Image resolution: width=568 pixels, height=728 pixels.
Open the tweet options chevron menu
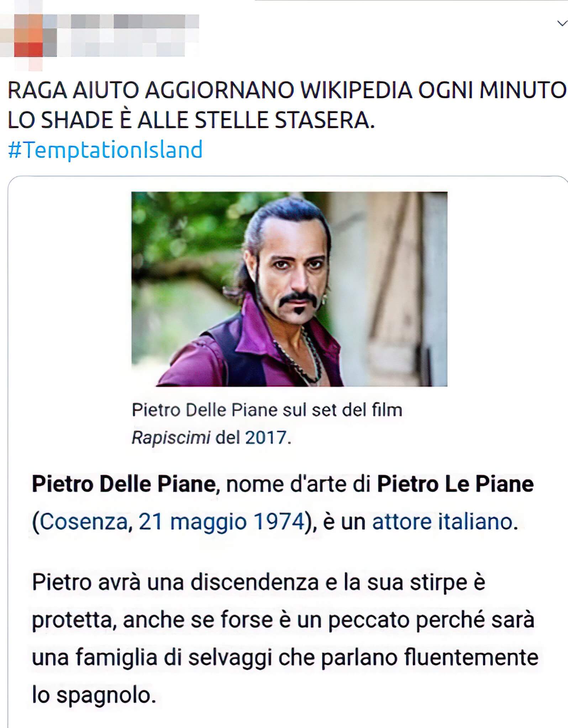click(x=562, y=24)
